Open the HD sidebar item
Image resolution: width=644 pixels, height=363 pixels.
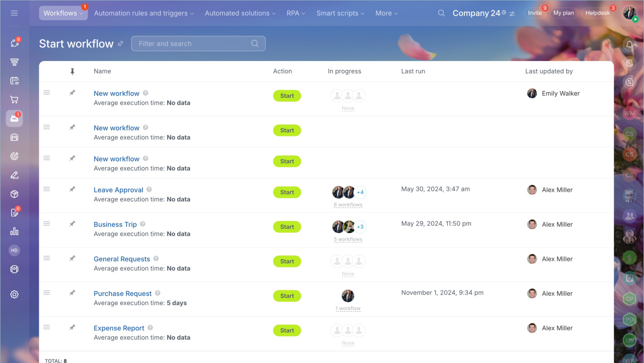pyautogui.click(x=14, y=250)
